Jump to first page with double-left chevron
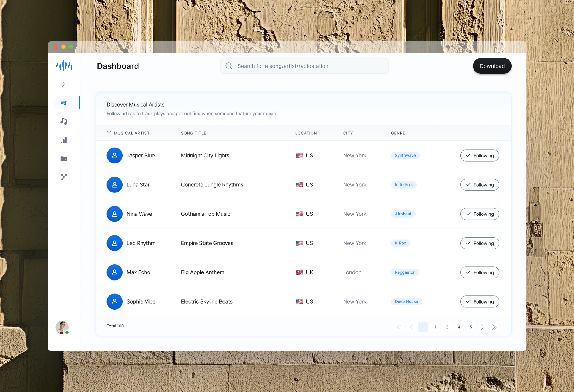This screenshot has height=392, width=574. point(399,327)
